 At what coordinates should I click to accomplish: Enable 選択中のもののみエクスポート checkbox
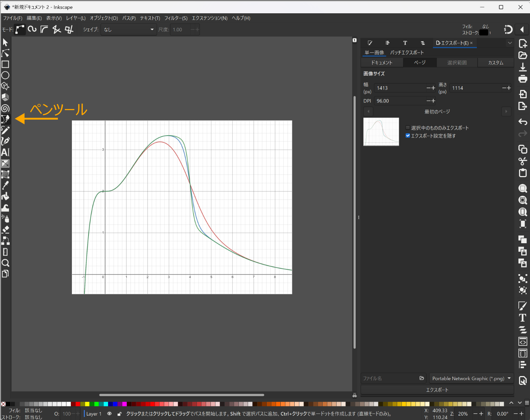tap(408, 128)
